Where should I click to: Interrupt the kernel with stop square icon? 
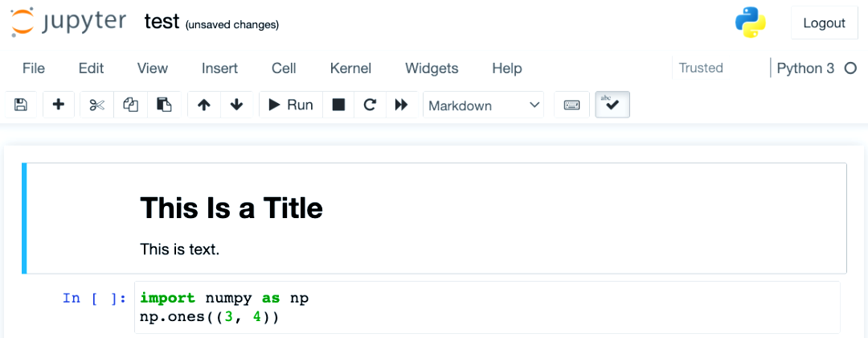339,105
